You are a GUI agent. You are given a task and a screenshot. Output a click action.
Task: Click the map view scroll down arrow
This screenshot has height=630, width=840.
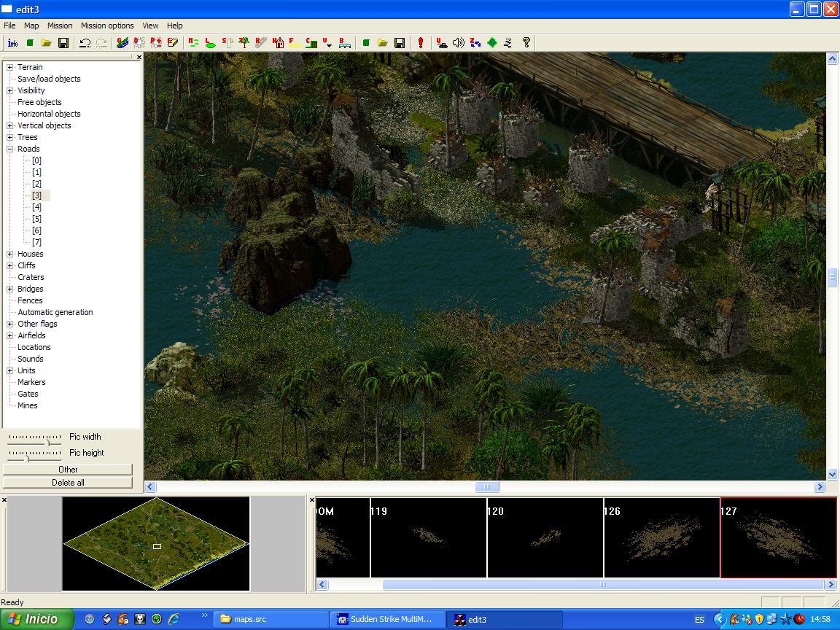point(833,474)
